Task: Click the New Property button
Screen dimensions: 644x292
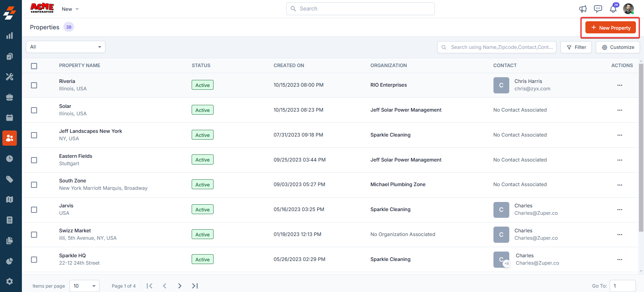Action: click(x=611, y=28)
